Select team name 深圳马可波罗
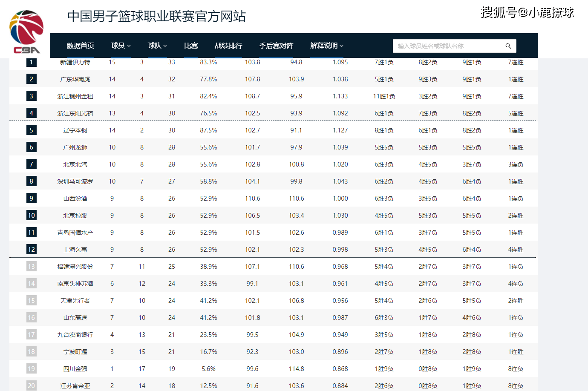 tap(75, 181)
